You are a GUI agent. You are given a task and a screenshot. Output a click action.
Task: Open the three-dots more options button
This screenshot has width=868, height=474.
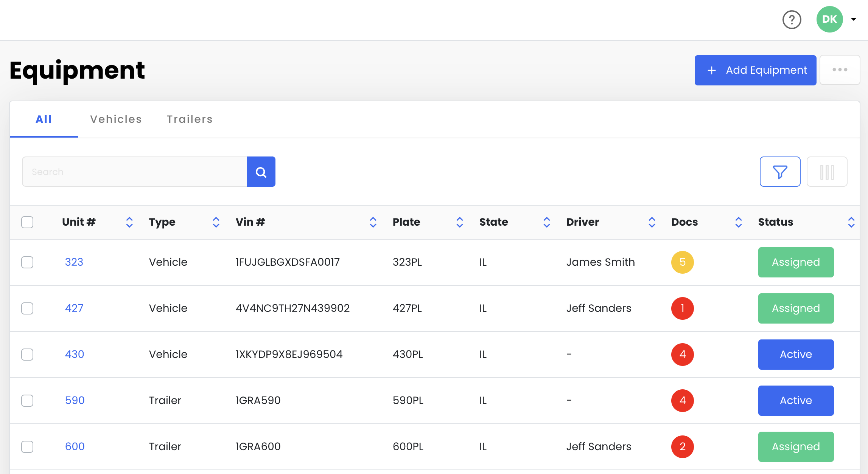click(x=840, y=70)
